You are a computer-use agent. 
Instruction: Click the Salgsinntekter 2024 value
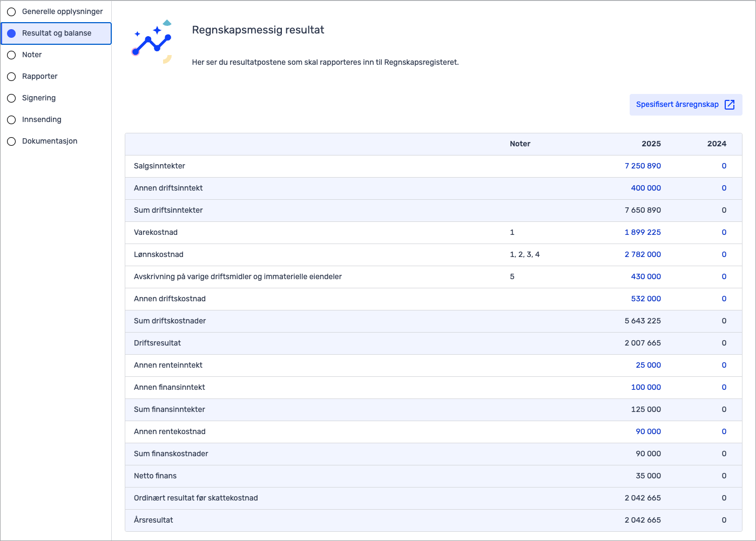tap(724, 166)
